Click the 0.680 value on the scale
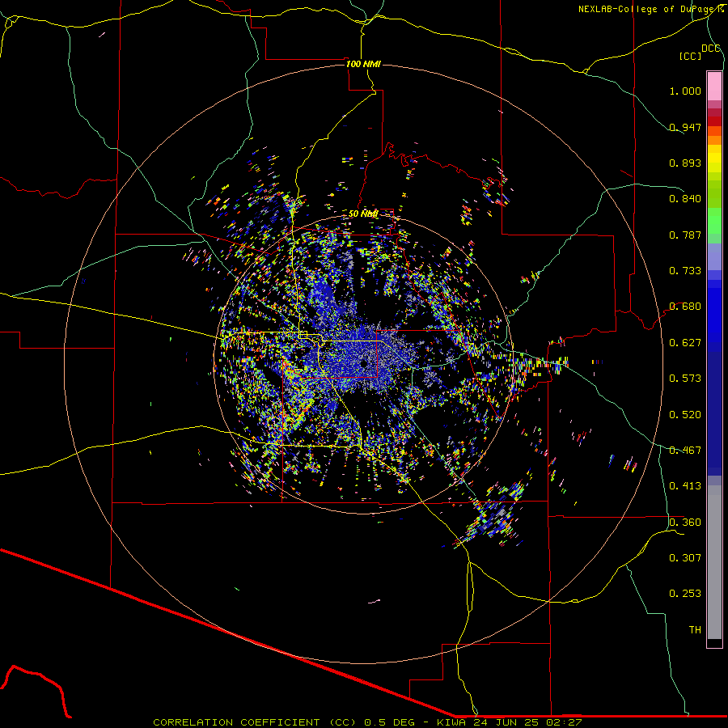The width and height of the screenshot is (728, 728). [x=685, y=307]
